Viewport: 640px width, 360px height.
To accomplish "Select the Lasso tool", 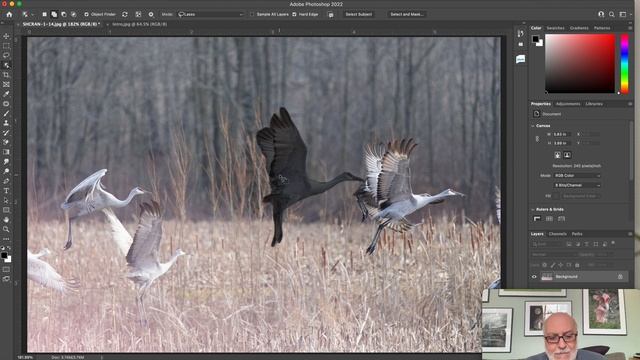I will pos(6,56).
